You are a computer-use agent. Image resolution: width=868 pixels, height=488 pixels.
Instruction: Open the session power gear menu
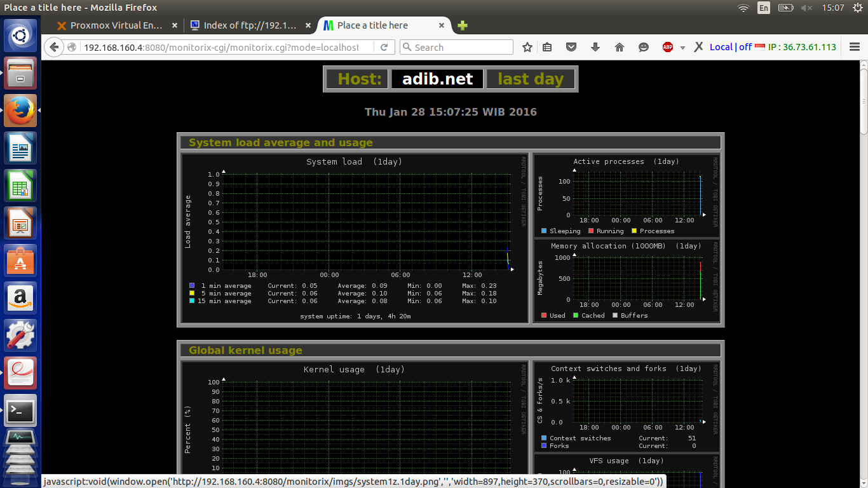857,8
